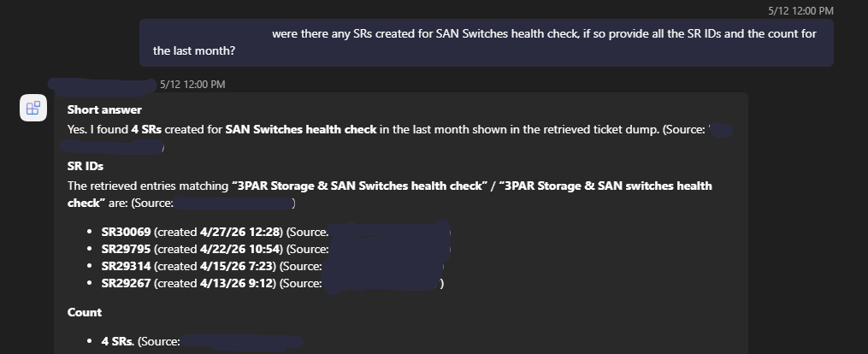The width and height of the screenshot is (868, 354).
Task: Click the "SR IDs" heading
Action: coord(86,166)
